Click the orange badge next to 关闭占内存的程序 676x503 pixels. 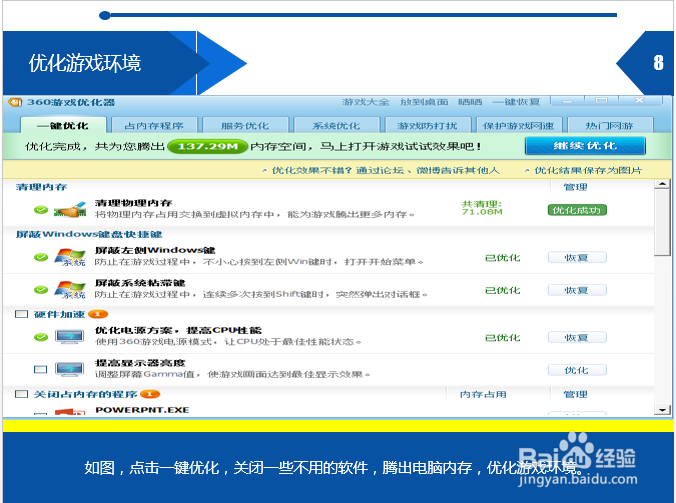(150, 394)
